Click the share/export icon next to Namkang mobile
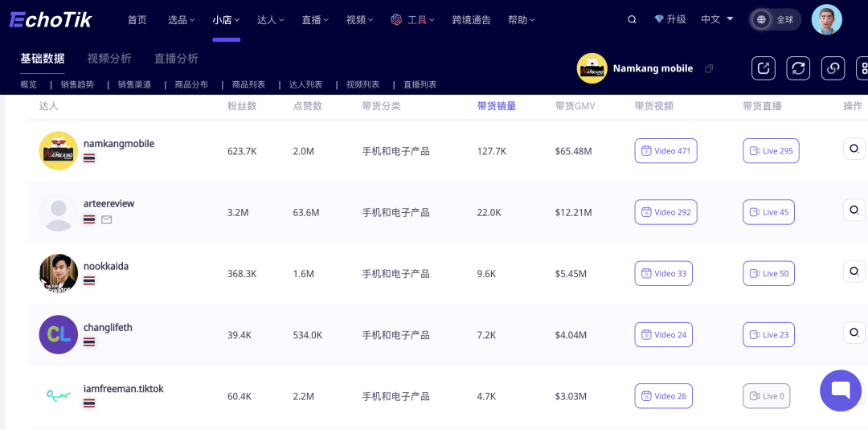This screenshot has height=429, width=868. [x=764, y=68]
